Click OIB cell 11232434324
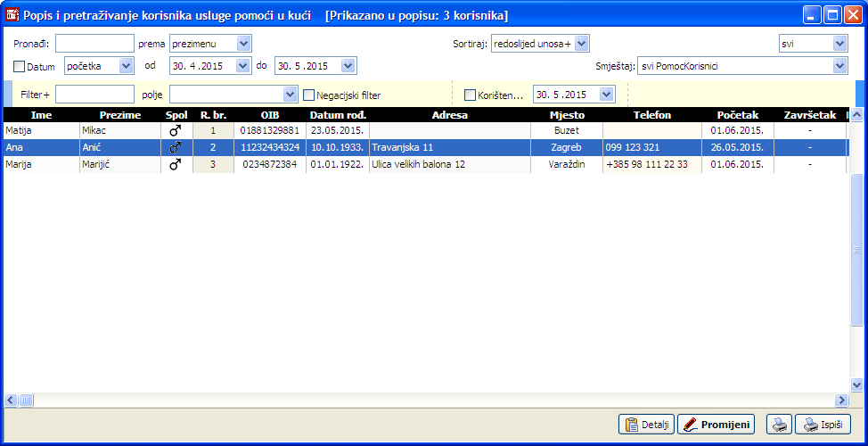Image resolution: width=868 pixels, height=446 pixels. pyautogui.click(x=270, y=148)
